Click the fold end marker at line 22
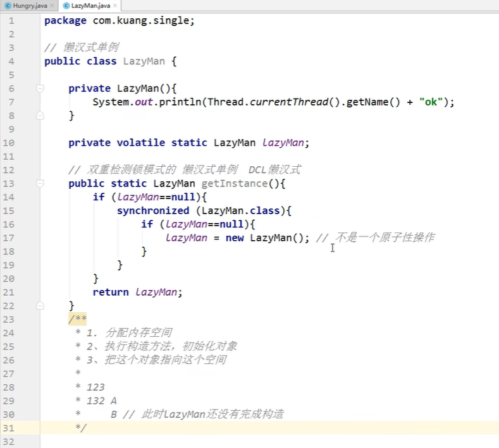Image resolution: width=499 pixels, height=448 pixels. pyautogui.click(x=40, y=306)
